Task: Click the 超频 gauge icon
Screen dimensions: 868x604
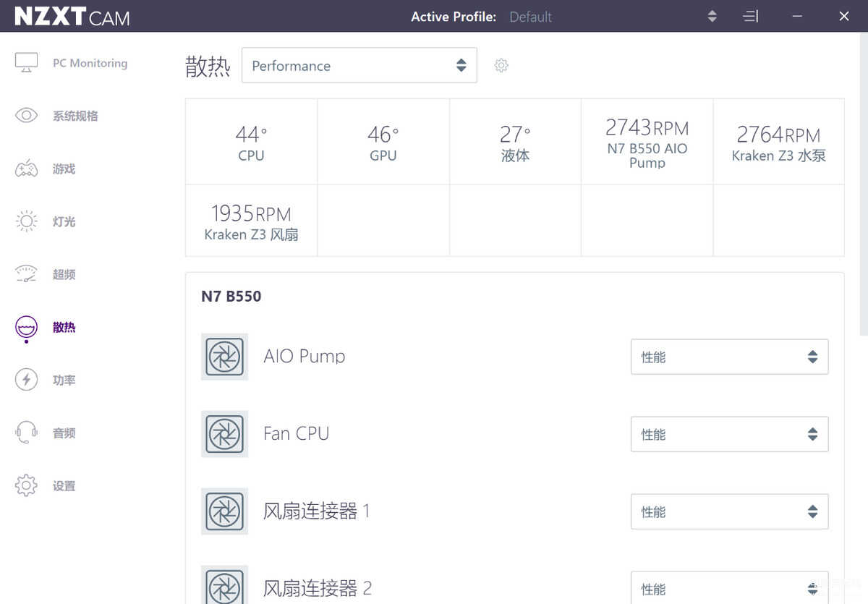Action: 26,274
